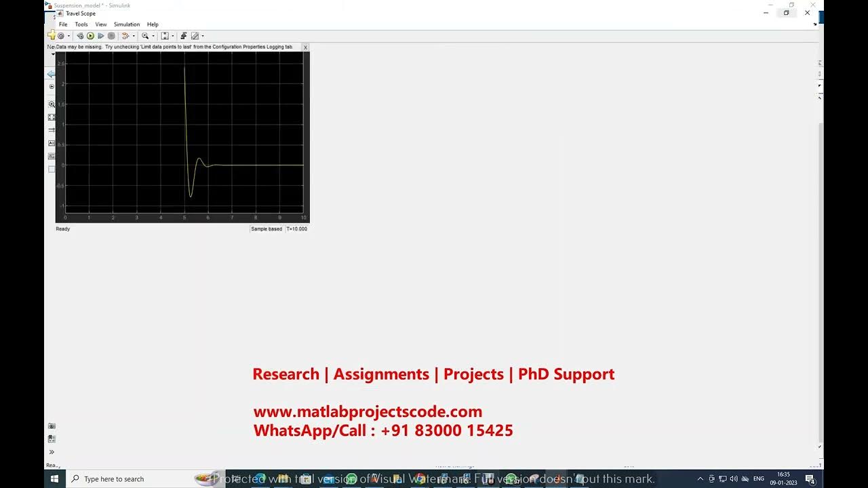Click the model data icon above the chevrons

pos(52,439)
